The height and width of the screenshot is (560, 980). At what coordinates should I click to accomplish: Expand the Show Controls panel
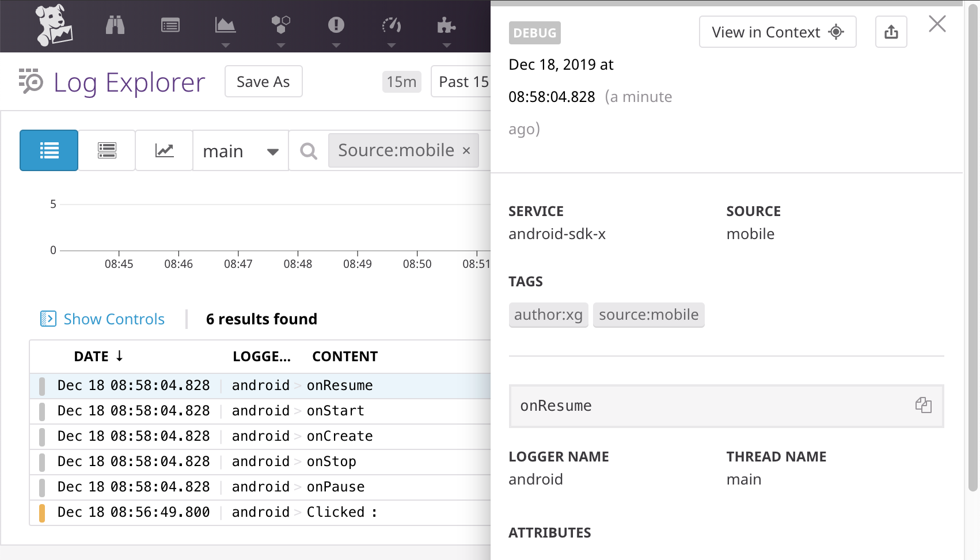click(103, 319)
